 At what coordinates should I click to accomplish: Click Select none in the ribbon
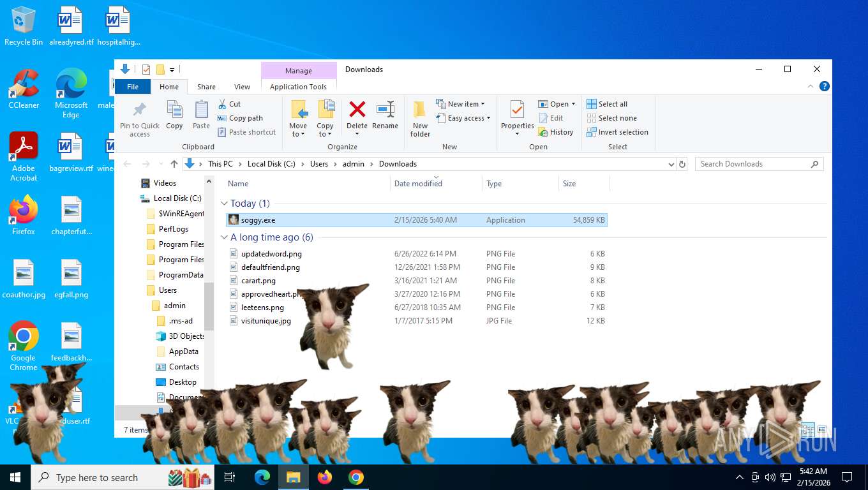click(x=611, y=118)
